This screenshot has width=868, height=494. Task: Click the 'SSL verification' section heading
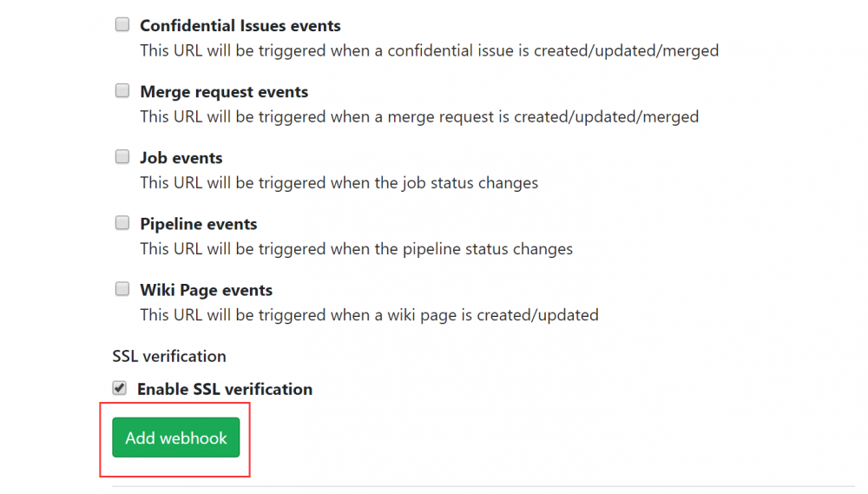169,356
